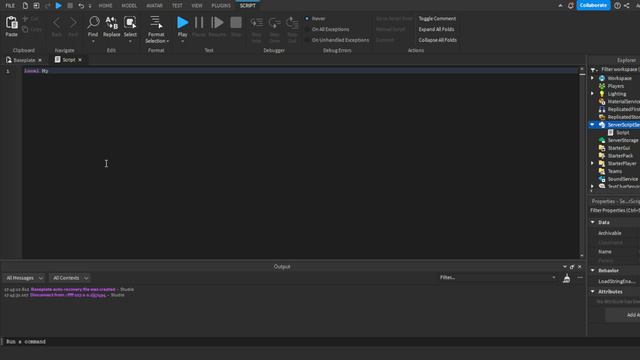Collapse the Attributes properties section

pos(593,291)
